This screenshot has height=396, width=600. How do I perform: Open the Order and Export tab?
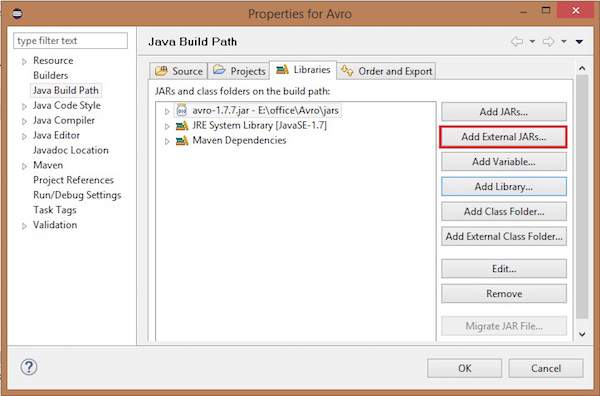click(x=386, y=71)
